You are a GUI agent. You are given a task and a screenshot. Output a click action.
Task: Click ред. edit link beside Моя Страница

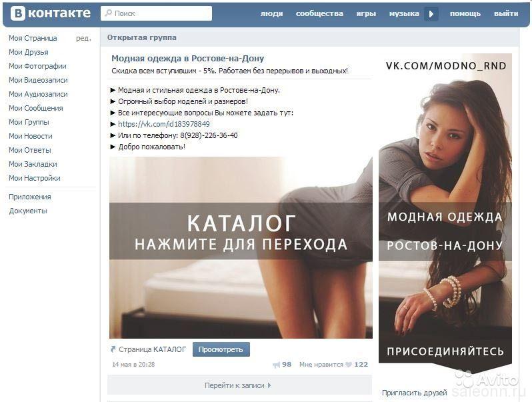(x=83, y=38)
